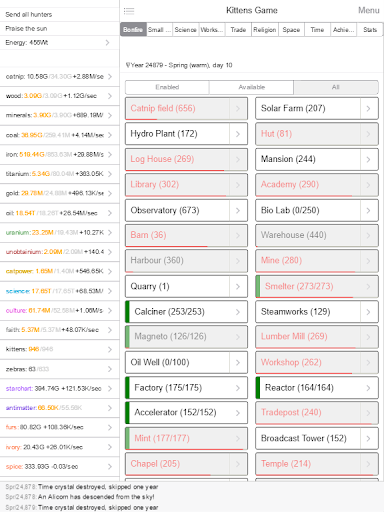Open Observatory options chevron
384x512 pixels.
238,210
